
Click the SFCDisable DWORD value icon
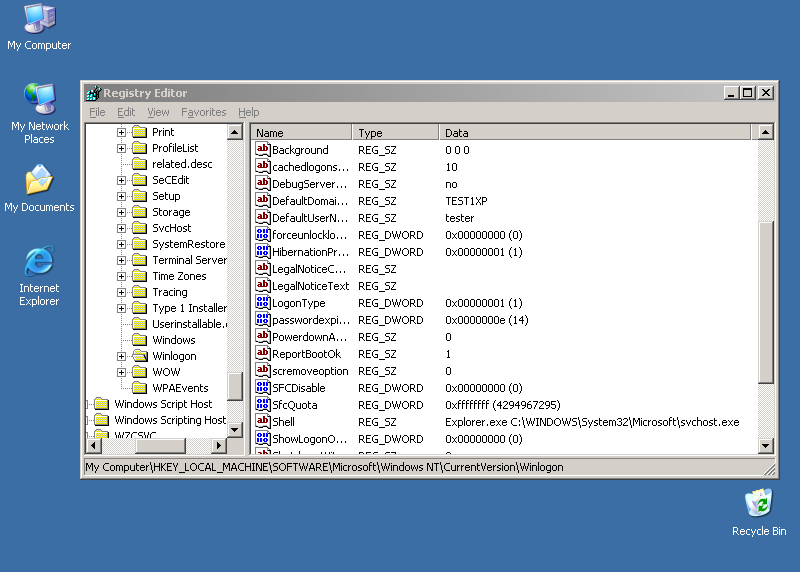(x=263, y=387)
